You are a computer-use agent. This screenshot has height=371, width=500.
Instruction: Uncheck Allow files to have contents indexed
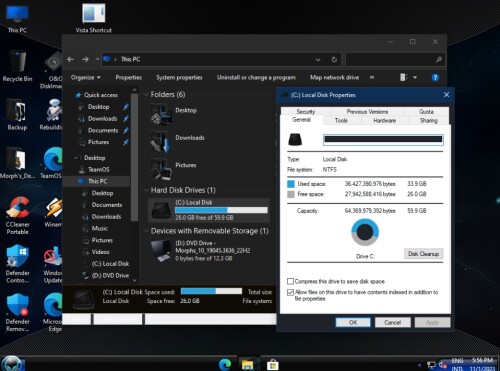[x=290, y=292]
